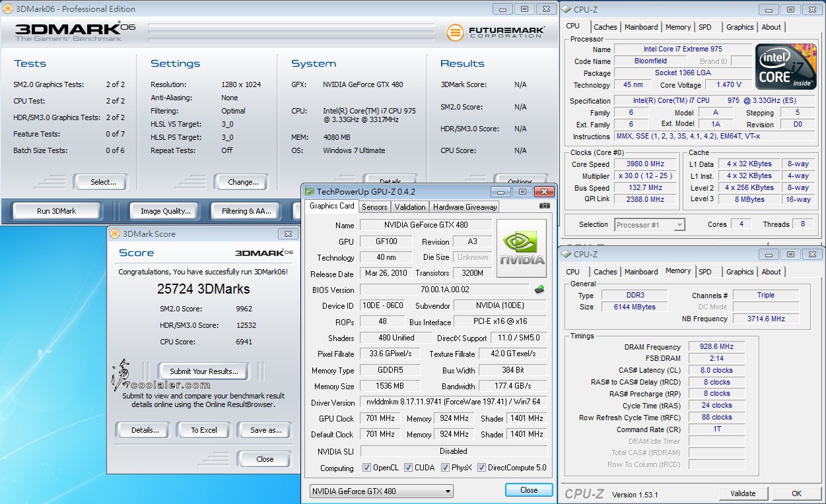Open the Processor #1 selection dropdown
The width and height of the screenshot is (826, 504).
pyautogui.click(x=650, y=225)
